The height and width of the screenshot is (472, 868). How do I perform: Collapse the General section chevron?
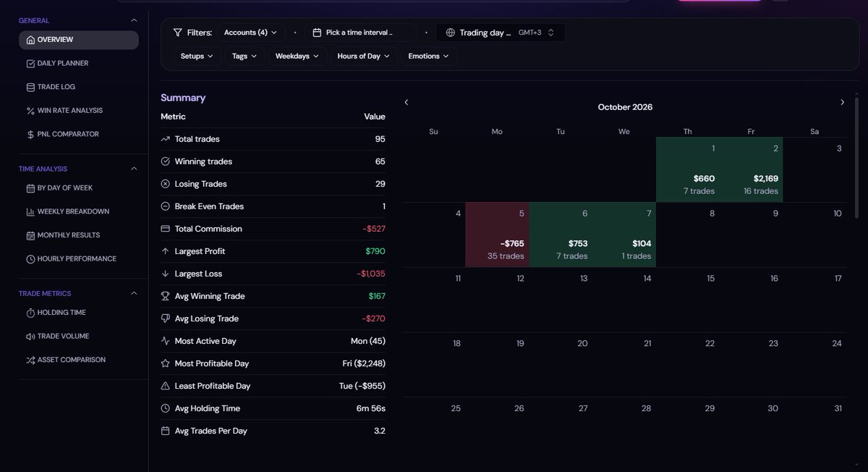click(x=134, y=21)
